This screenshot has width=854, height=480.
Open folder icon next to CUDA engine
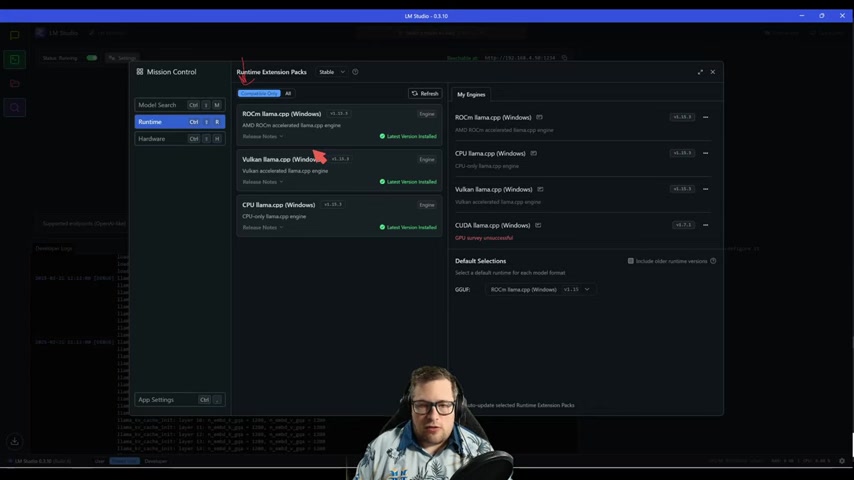[538, 225]
